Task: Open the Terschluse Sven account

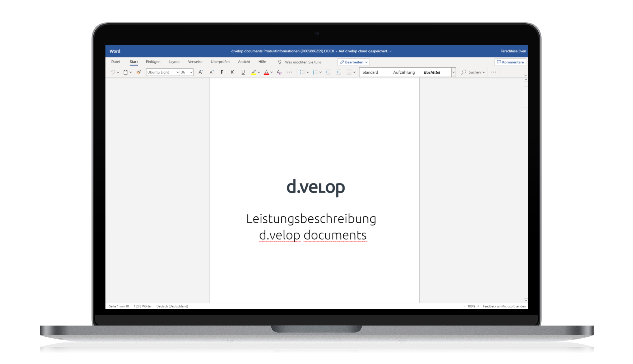Action: (x=513, y=51)
